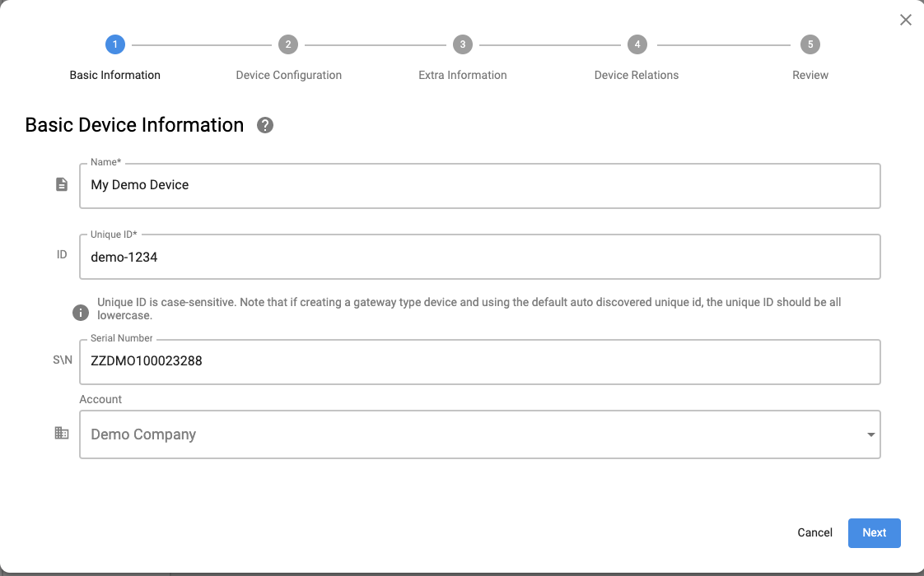Jump to step 4 circle
Viewport: 924px width, 576px height.
637,44
